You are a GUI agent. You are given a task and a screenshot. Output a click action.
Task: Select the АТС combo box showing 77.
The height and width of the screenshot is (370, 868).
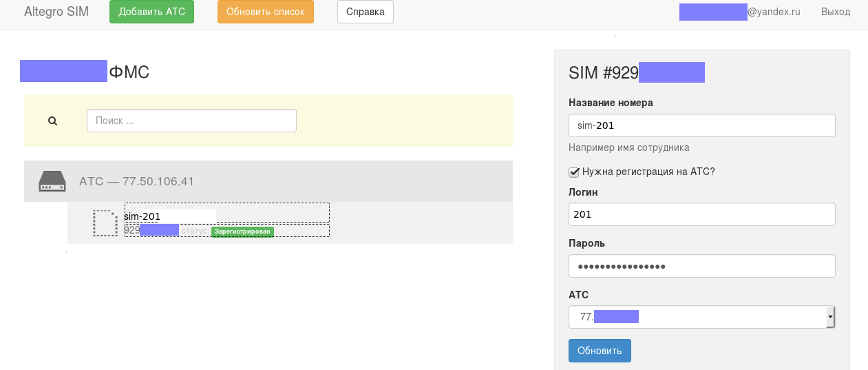(x=701, y=317)
